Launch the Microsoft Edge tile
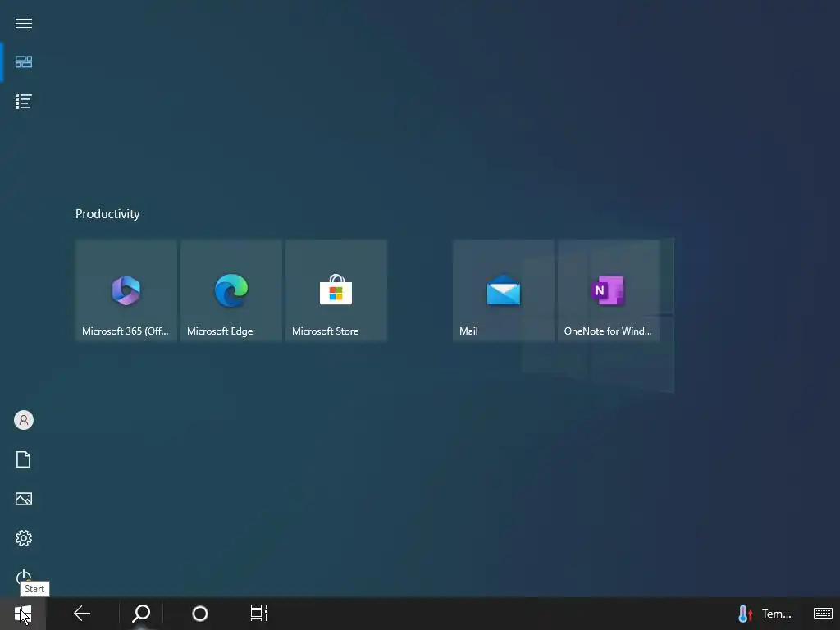Screen dimensions: 840x630 tap(231, 290)
